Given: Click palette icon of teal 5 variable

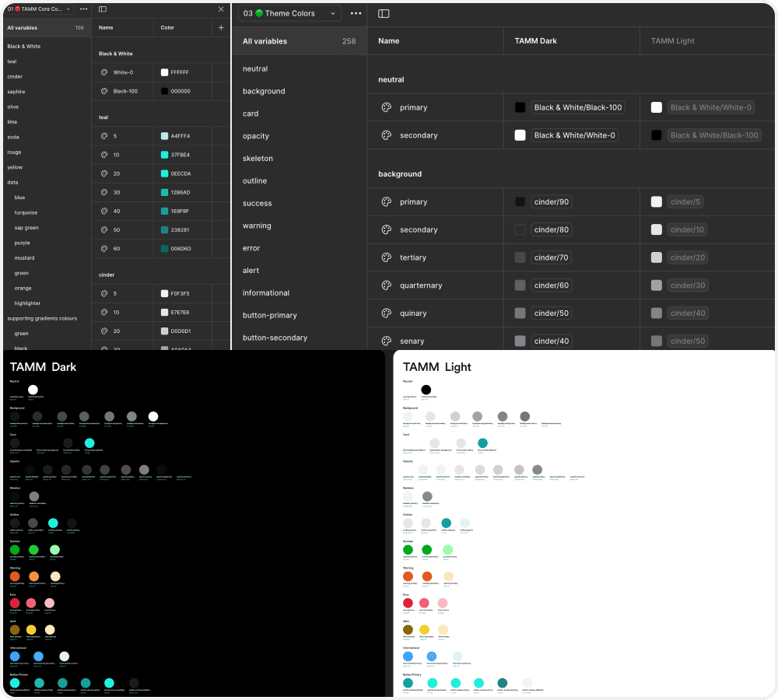Looking at the screenshot, I should click(104, 136).
